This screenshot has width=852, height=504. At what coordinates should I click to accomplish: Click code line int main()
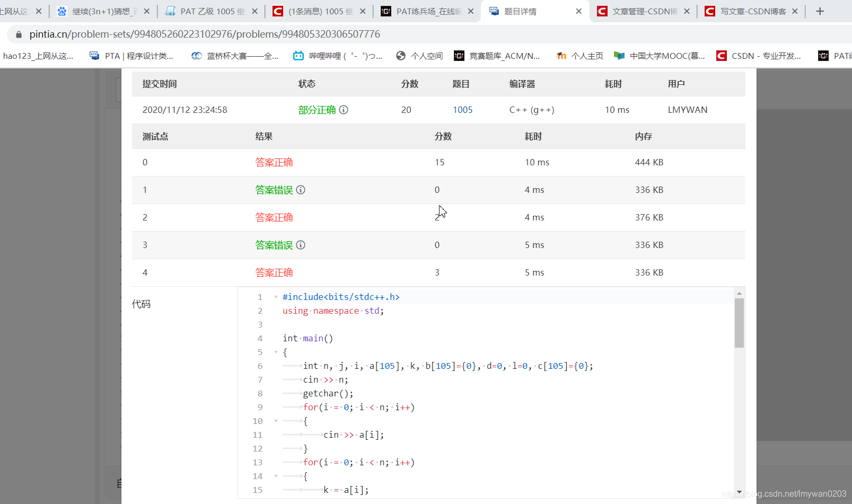[x=308, y=338]
